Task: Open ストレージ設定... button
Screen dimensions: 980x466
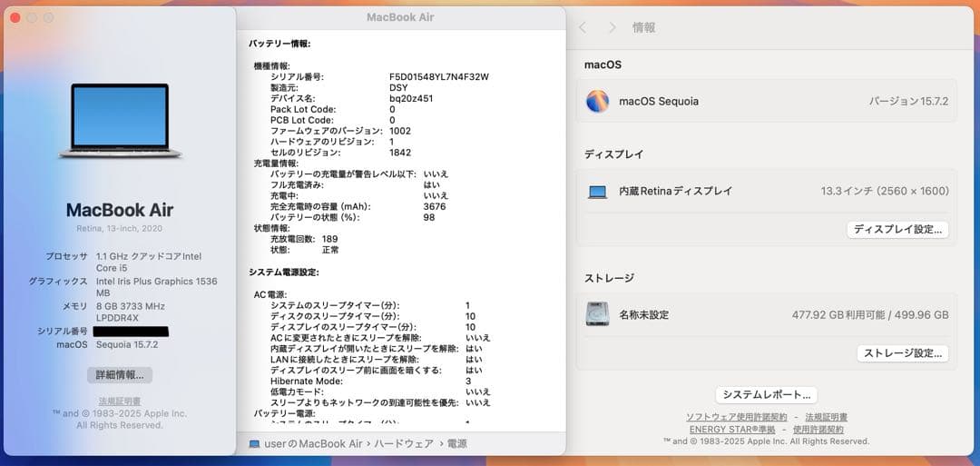Action: [903, 353]
